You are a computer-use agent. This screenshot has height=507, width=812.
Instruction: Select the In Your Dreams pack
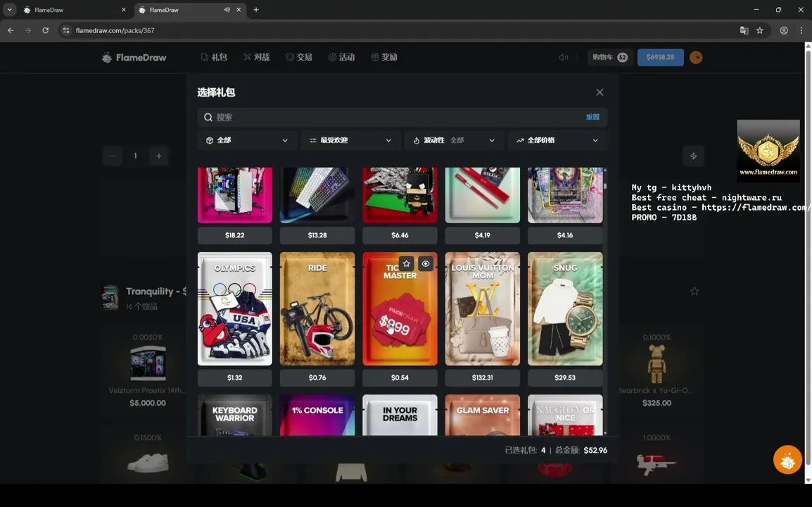[x=400, y=415]
